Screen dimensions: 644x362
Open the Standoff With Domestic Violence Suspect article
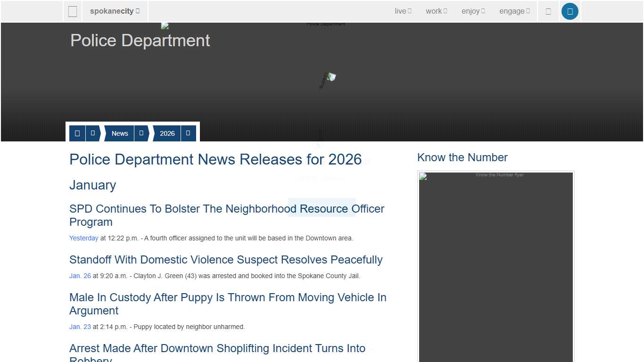[226, 260]
